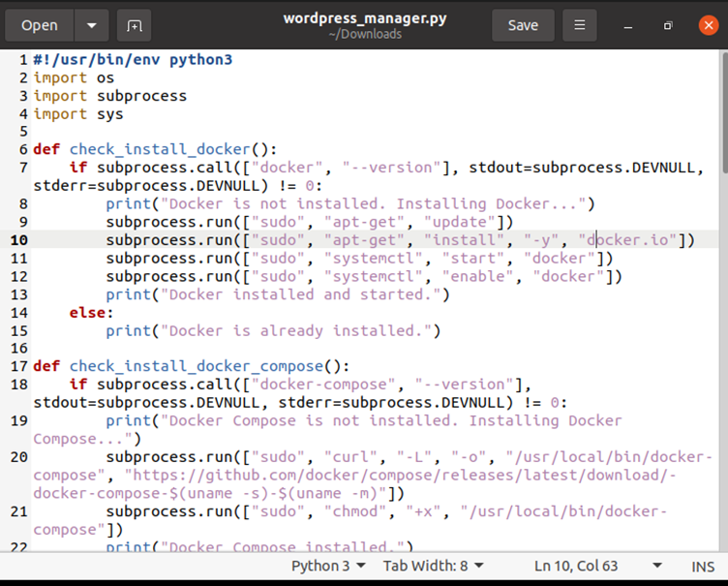Click "+x" string on line 21

423,511
